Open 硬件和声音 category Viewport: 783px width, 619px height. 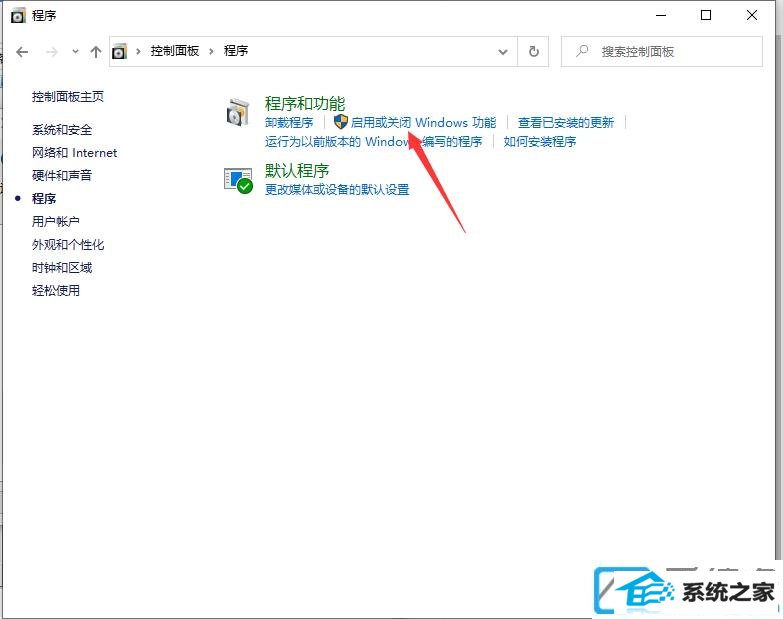point(62,175)
